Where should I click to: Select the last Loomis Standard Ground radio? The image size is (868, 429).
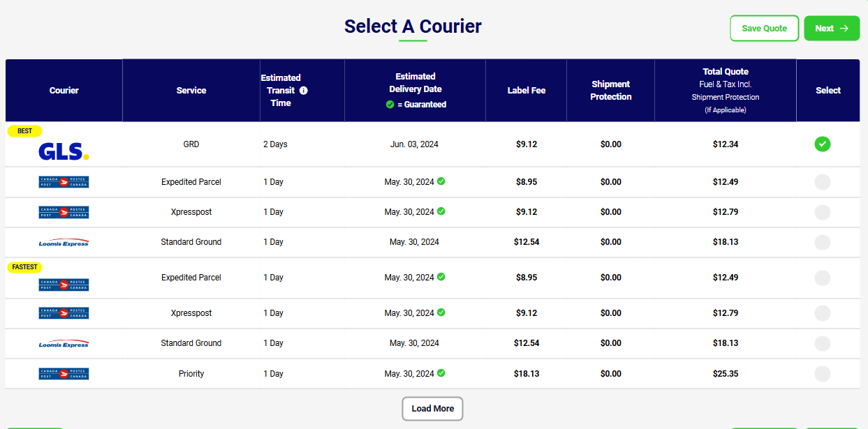coord(823,343)
